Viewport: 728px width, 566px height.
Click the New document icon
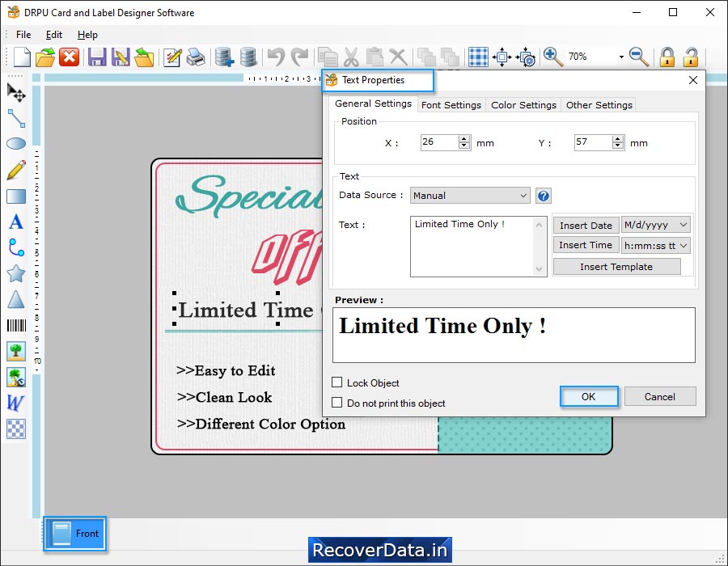pyautogui.click(x=22, y=57)
